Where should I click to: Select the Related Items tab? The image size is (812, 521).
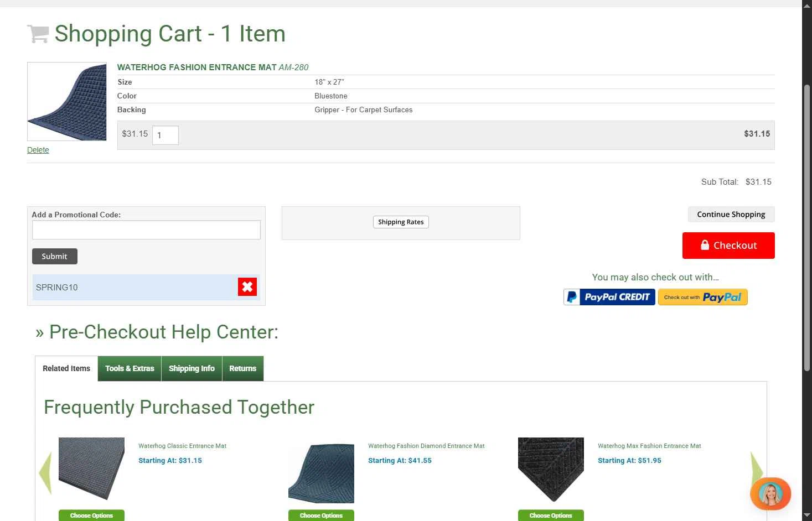(66, 368)
